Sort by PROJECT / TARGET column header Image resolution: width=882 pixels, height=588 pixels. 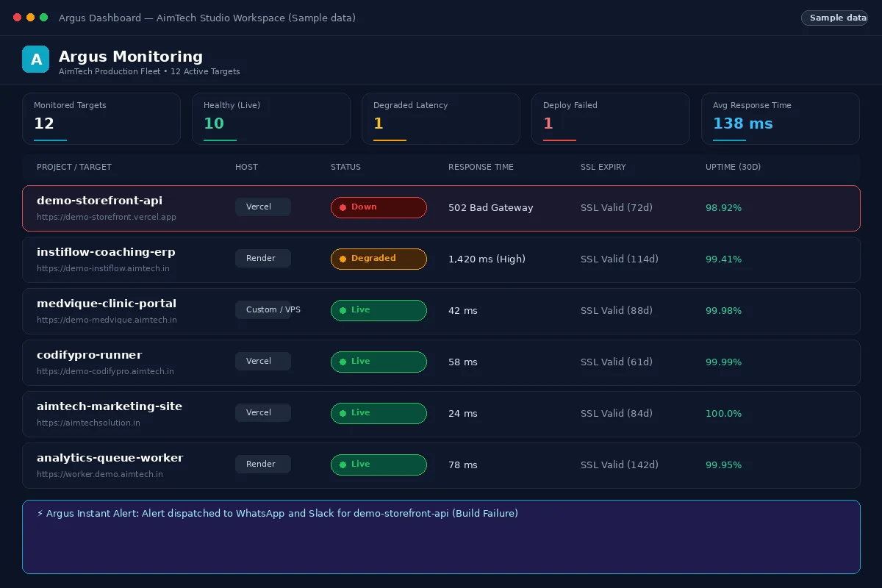74,167
